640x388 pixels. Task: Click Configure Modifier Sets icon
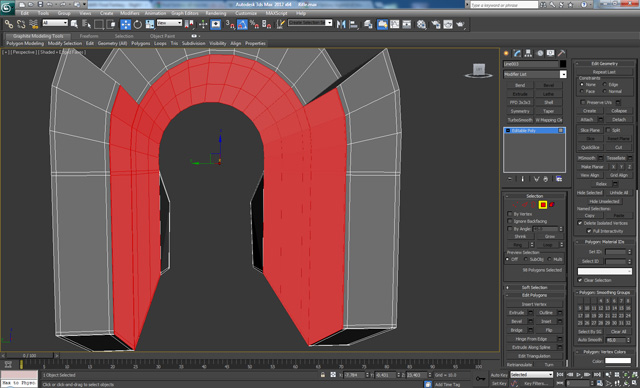tap(559, 179)
